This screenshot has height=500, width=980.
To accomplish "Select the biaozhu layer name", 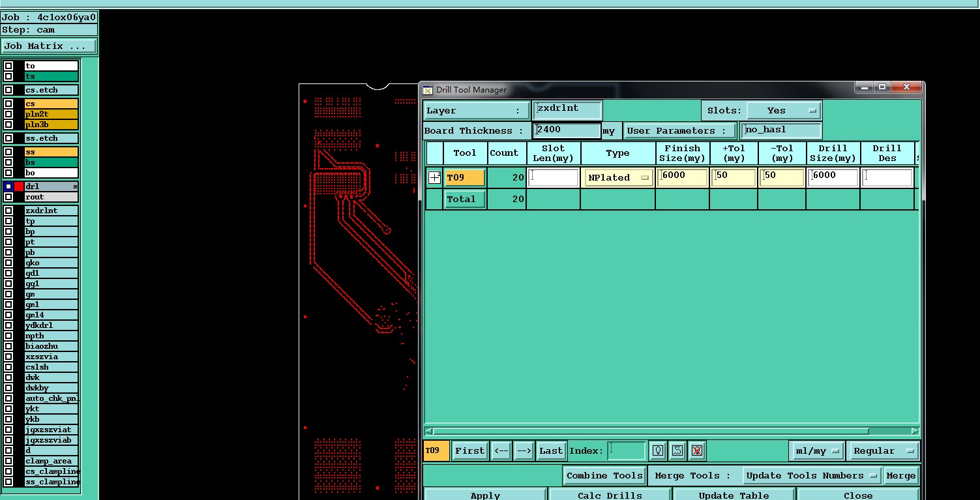I will (52, 346).
